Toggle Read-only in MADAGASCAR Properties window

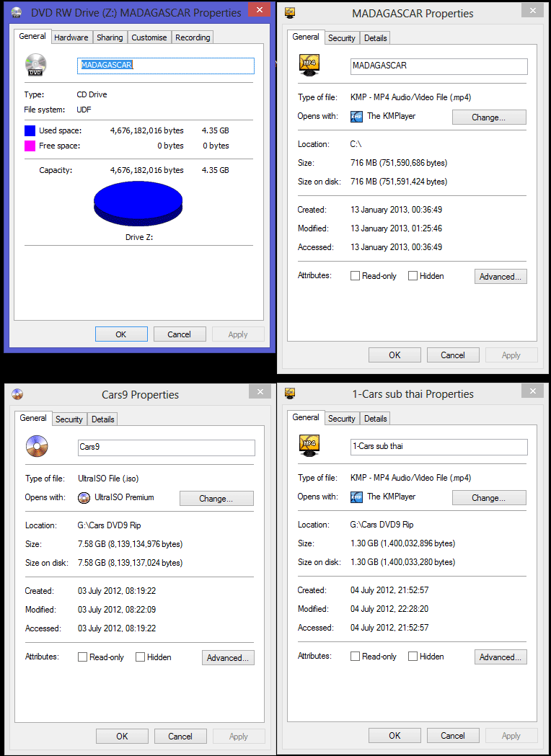click(x=355, y=276)
